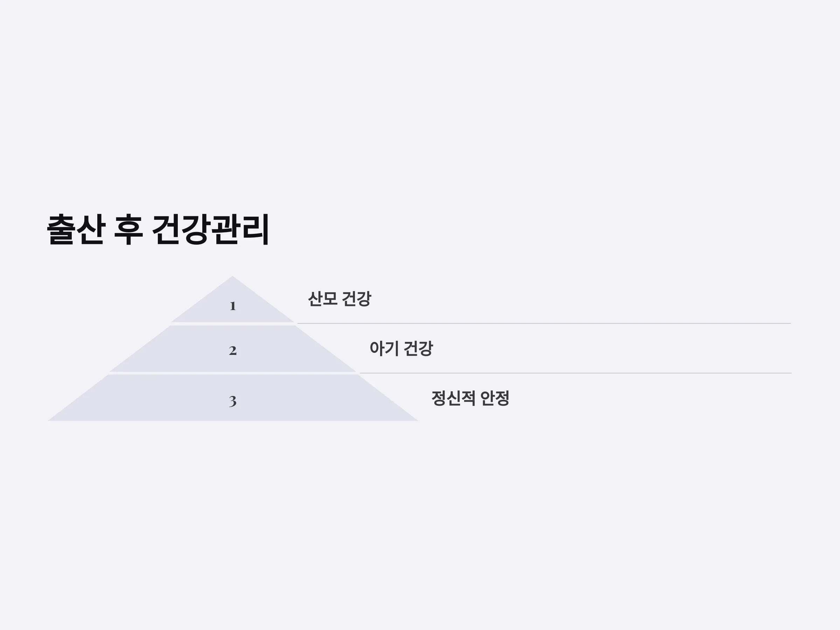This screenshot has width=840, height=630.
Task: Select the 정신적 안정 label
Action: [470, 398]
